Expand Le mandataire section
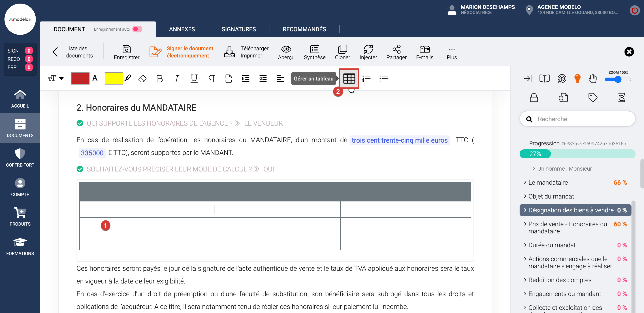This screenshot has width=644, height=313. [x=548, y=183]
